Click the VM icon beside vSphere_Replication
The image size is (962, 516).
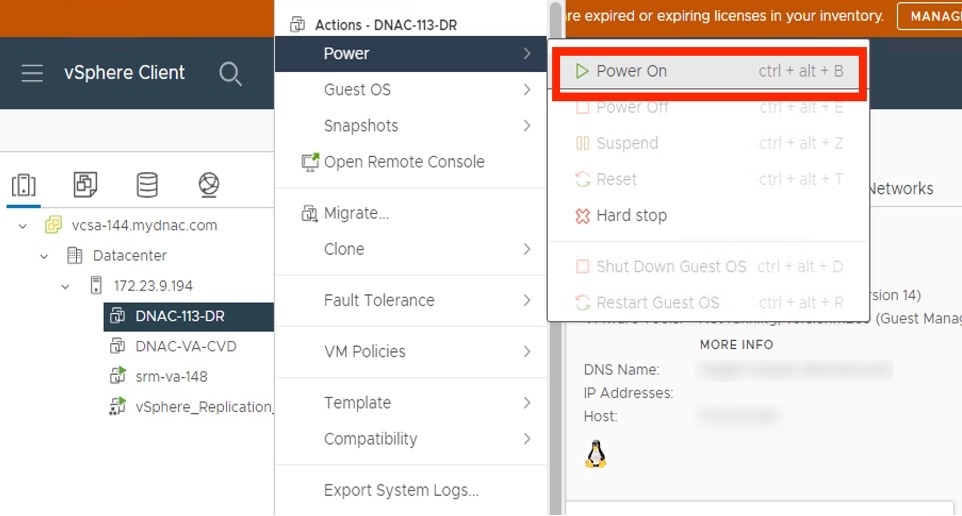117,406
